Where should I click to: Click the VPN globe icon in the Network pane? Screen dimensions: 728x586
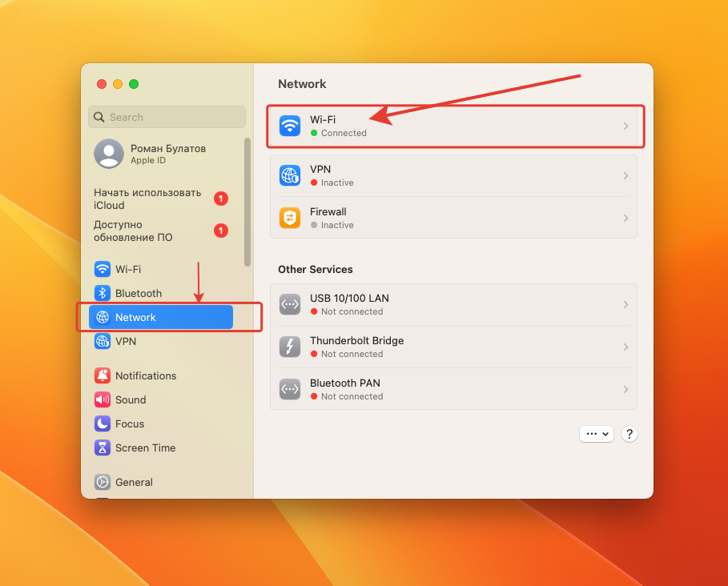pyautogui.click(x=289, y=176)
